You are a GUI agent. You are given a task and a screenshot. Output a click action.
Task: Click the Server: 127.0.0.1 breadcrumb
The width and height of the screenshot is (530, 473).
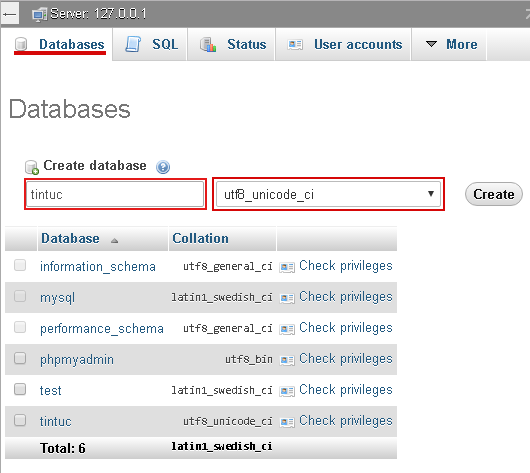98,14
